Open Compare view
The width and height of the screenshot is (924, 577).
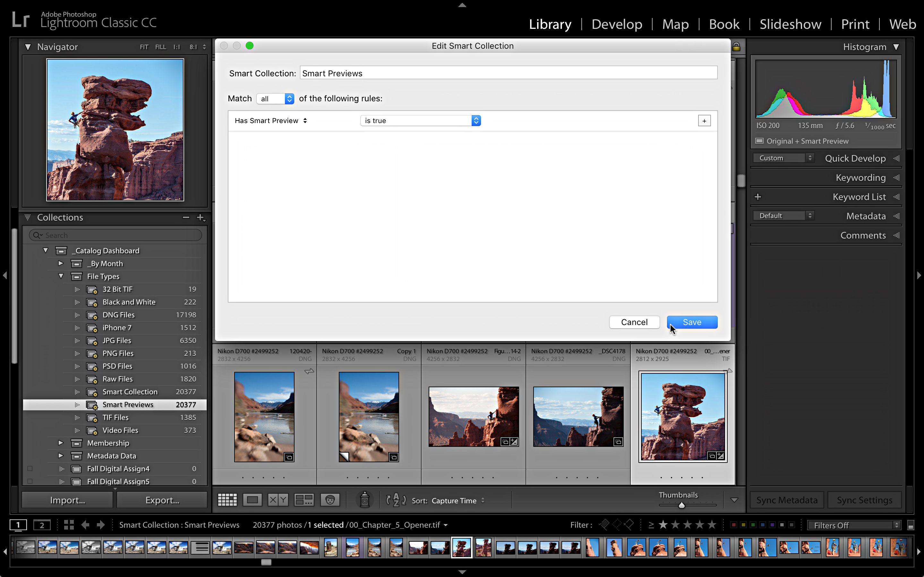coord(278,499)
